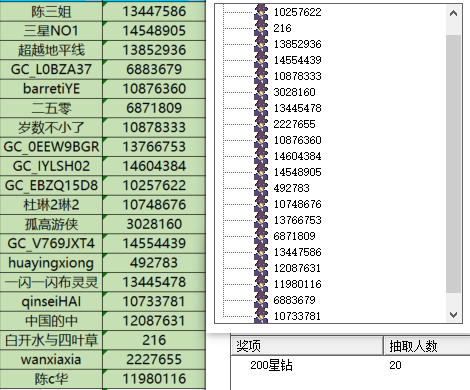Click spreadsheet cell GC_V769JXT4
This screenshot has height=390, width=470.
[x=51, y=244]
